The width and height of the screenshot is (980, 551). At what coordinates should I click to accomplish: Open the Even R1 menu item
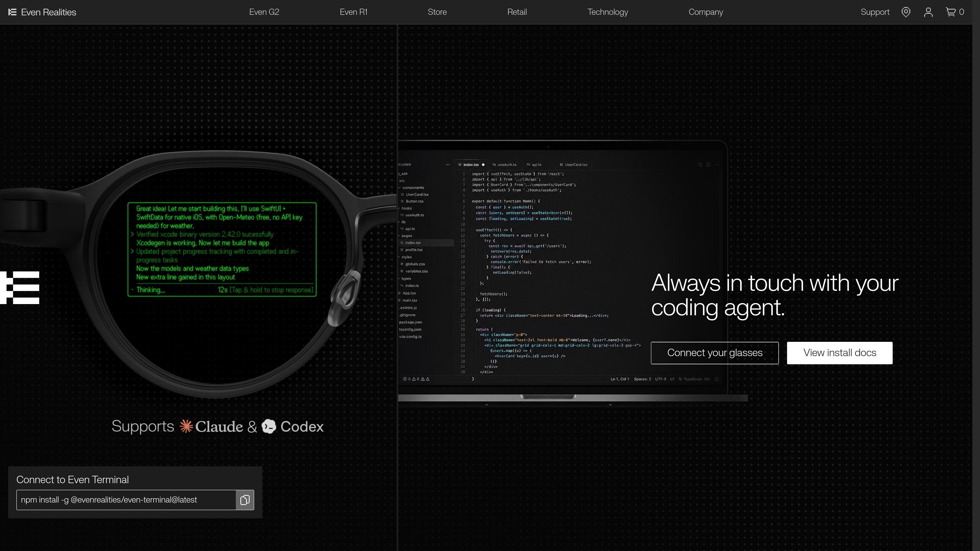353,12
